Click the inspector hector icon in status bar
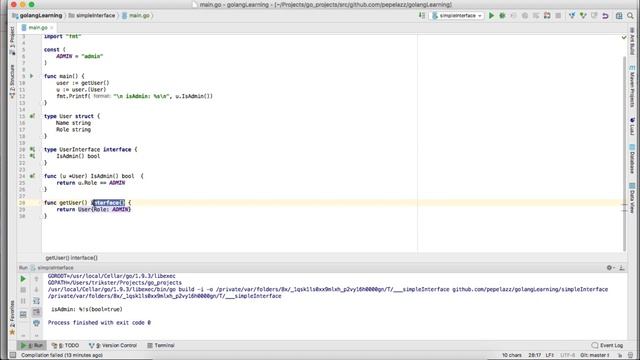This screenshot has height=360, width=640. (631, 355)
